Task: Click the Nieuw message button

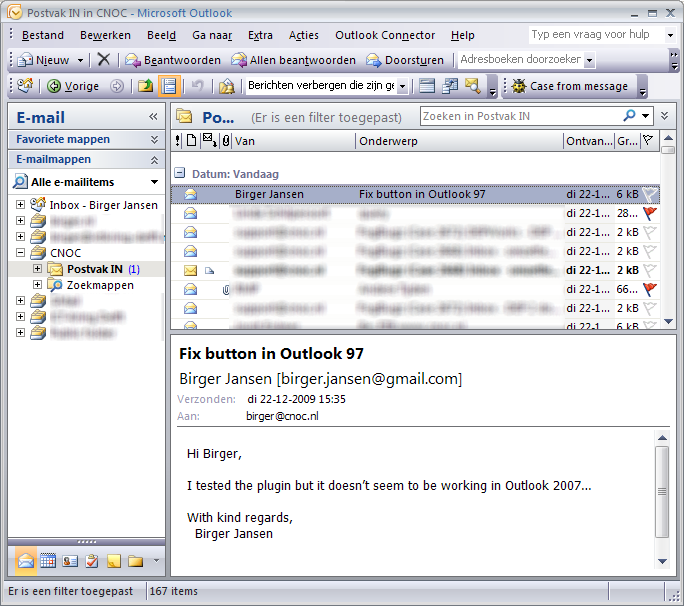Action: point(44,60)
